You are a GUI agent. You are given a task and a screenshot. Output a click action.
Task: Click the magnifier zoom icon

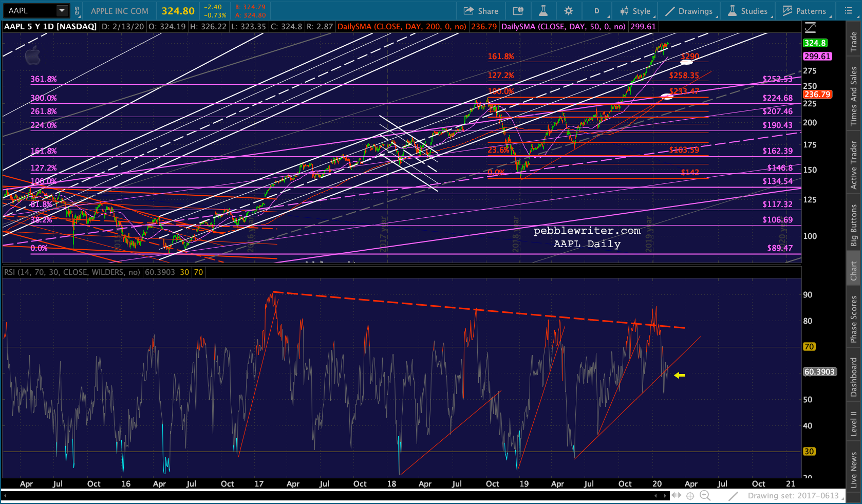coord(705,496)
